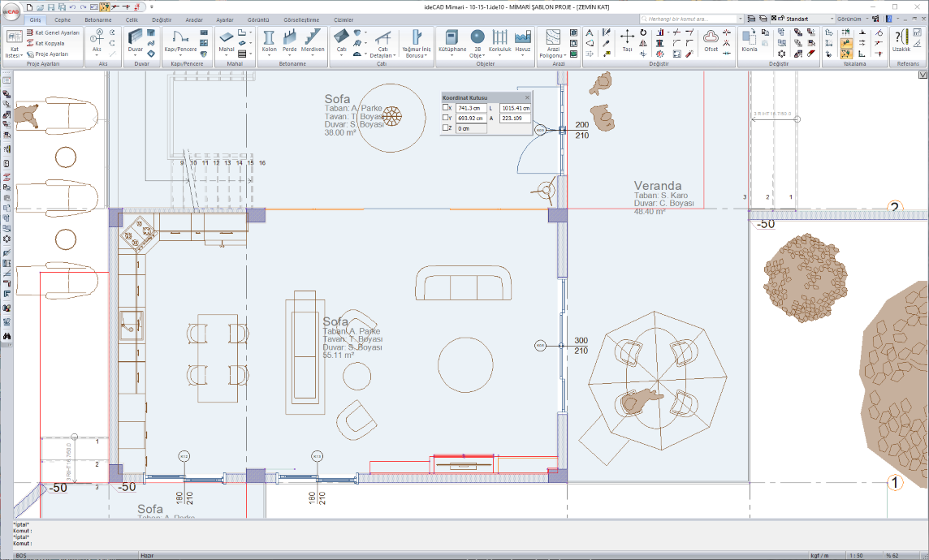Open the Görselleştirme tab

[x=301, y=19]
